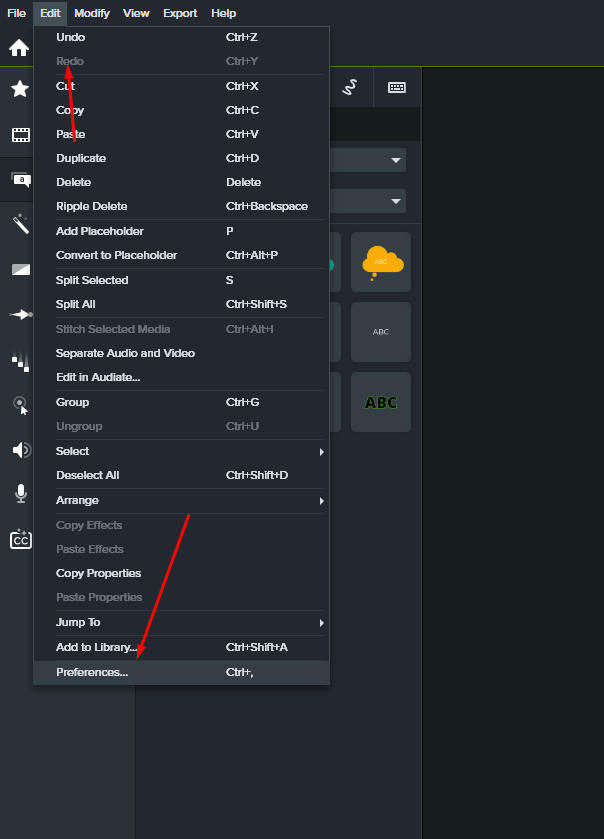Open the Media bin filmstrip icon
Image resolution: width=604 pixels, height=839 pixels.
click(x=19, y=135)
